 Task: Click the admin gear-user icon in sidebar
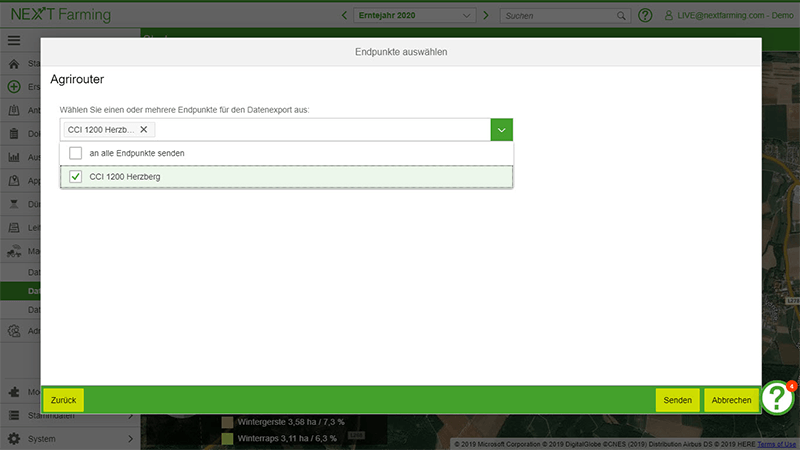[14, 331]
